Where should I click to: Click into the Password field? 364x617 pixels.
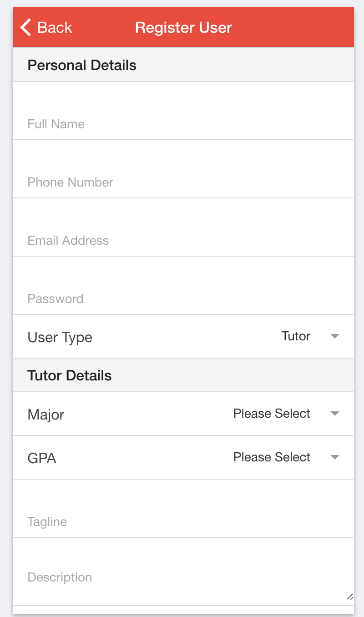click(x=183, y=298)
